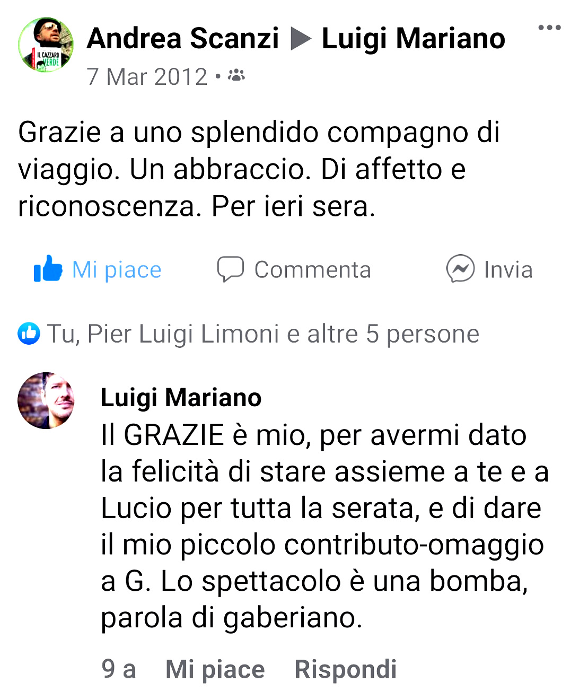Viewport: 588px width, 700px height.
Task: Click the Messenger send icon
Action: point(460,269)
